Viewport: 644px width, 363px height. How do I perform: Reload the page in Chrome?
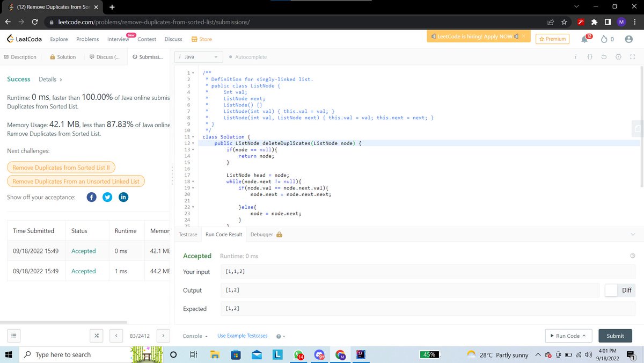35,22
